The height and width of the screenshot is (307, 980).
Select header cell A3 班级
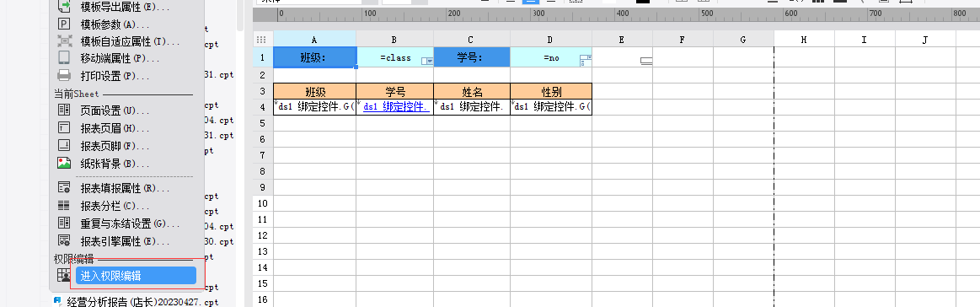click(x=315, y=91)
